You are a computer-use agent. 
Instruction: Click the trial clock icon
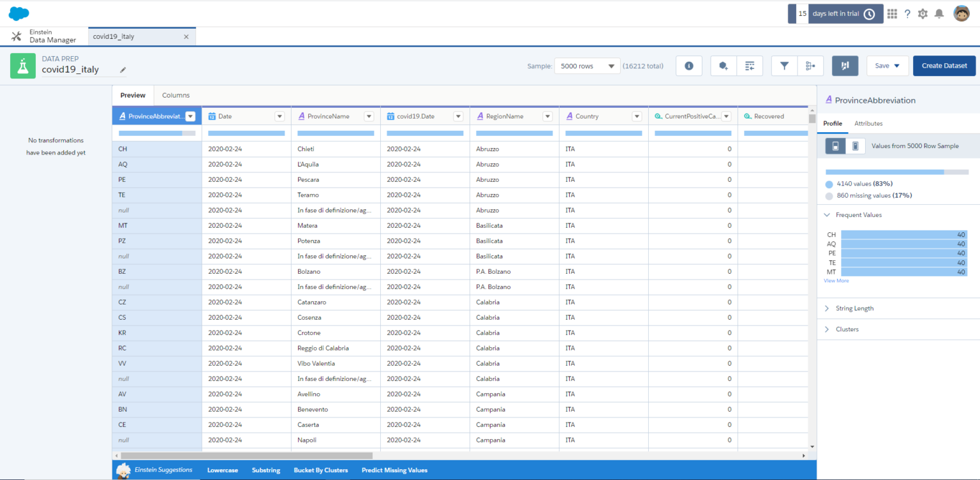pyautogui.click(x=869, y=13)
